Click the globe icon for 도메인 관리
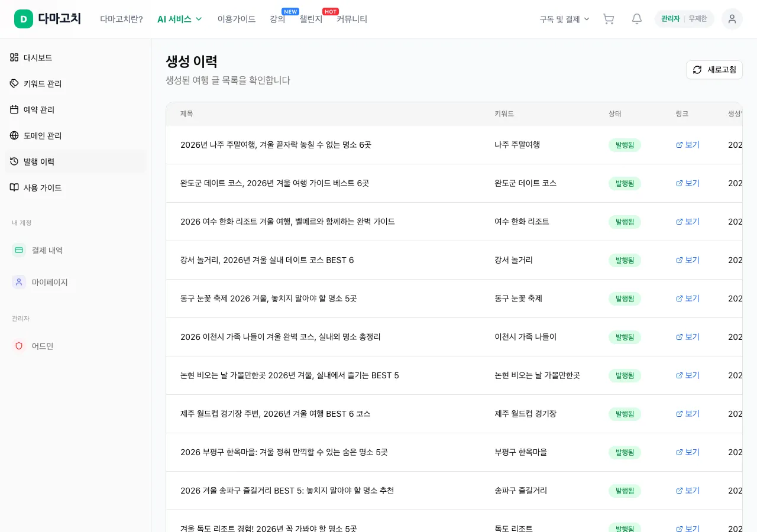Image resolution: width=757 pixels, height=532 pixels. point(14,135)
